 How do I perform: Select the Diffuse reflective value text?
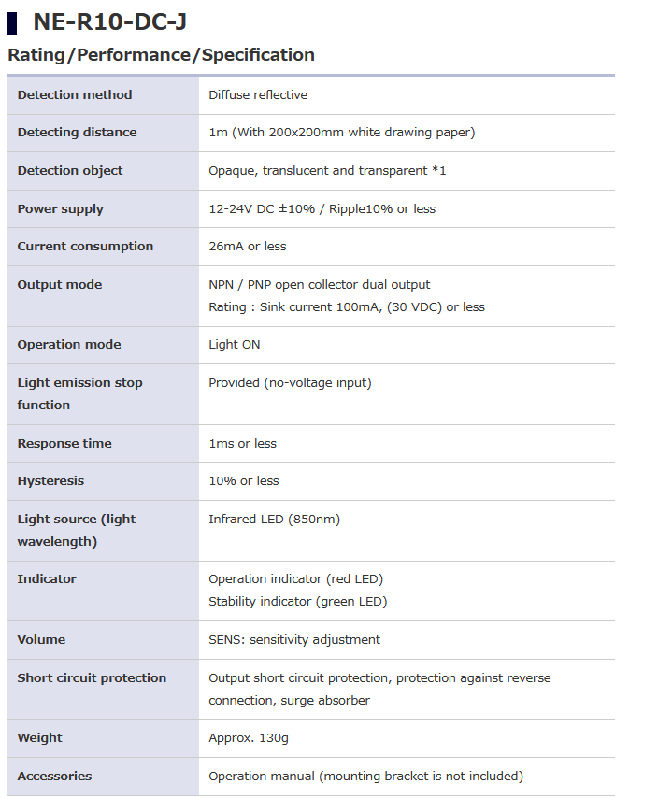click(x=258, y=94)
